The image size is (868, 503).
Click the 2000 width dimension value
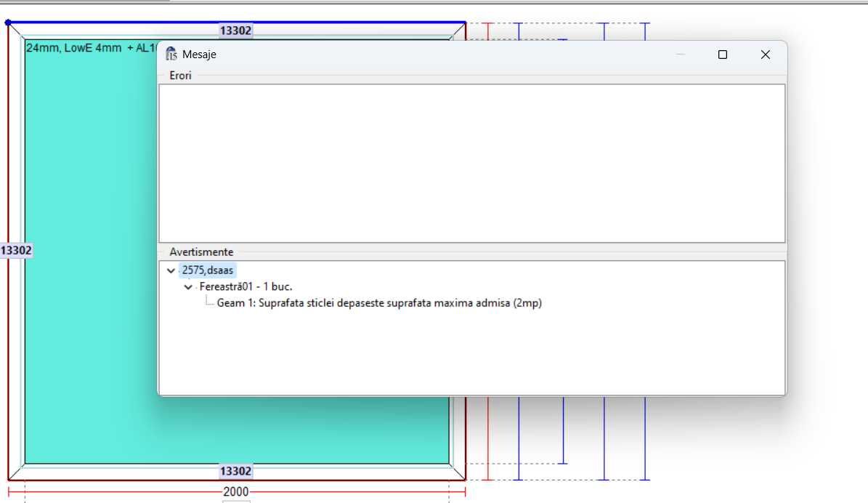(x=236, y=492)
